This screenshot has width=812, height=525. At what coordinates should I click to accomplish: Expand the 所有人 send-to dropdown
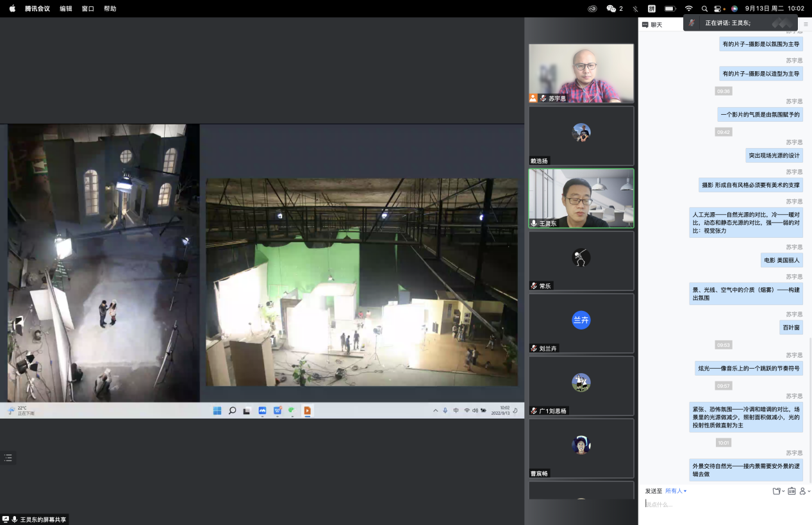(x=675, y=491)
